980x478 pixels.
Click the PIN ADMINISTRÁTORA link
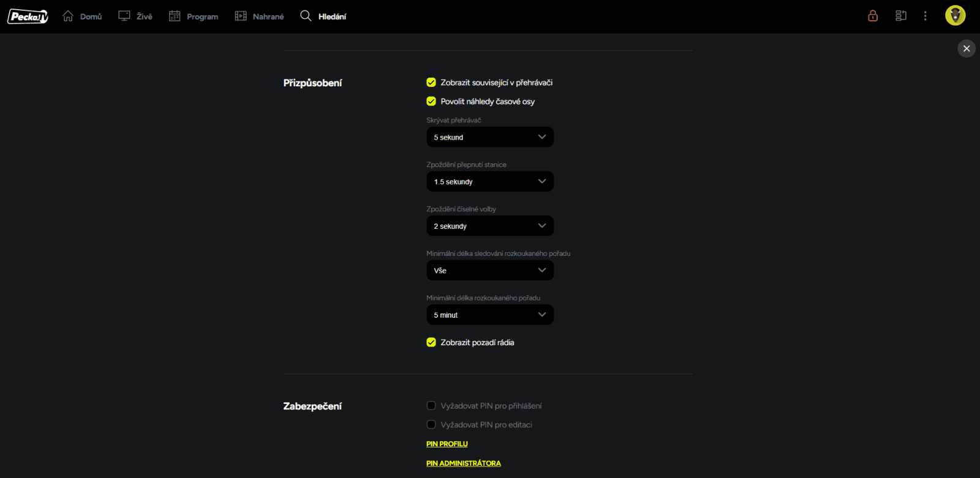click(x=464, y=463)
